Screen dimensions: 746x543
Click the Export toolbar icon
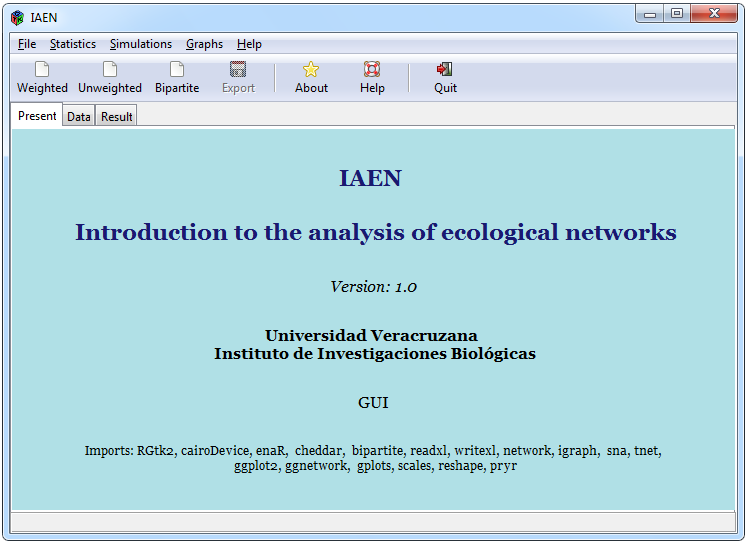[x=238, y=69]
